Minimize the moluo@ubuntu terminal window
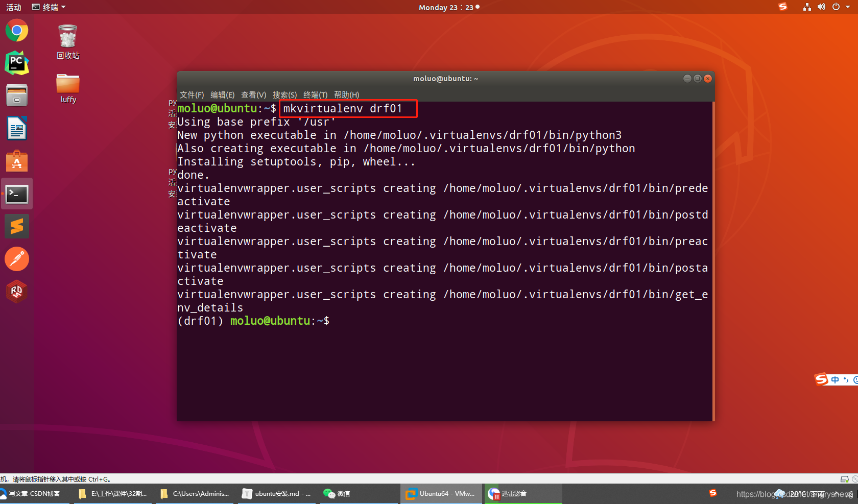The width and height of the screenshot is (858, 504). (x=687, y=78)
